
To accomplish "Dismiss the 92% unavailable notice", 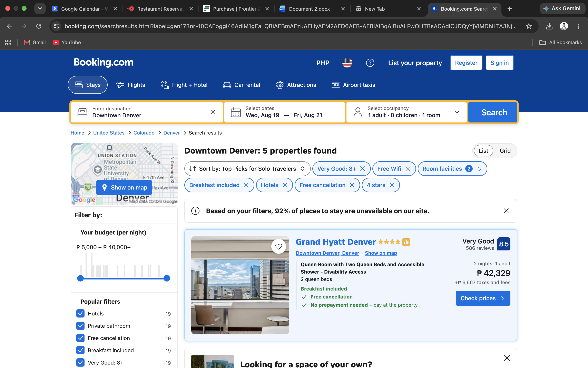I will pos(506,211).
